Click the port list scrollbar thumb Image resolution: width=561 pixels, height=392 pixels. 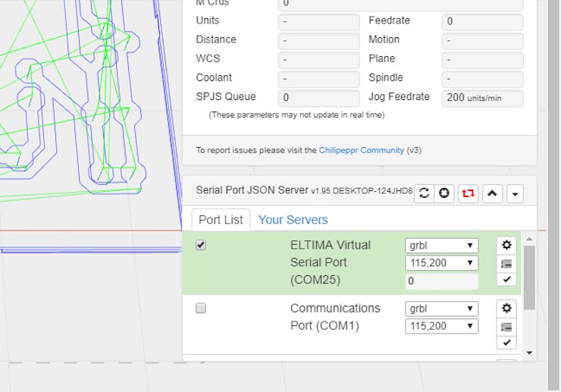click(x=529, y=278)
